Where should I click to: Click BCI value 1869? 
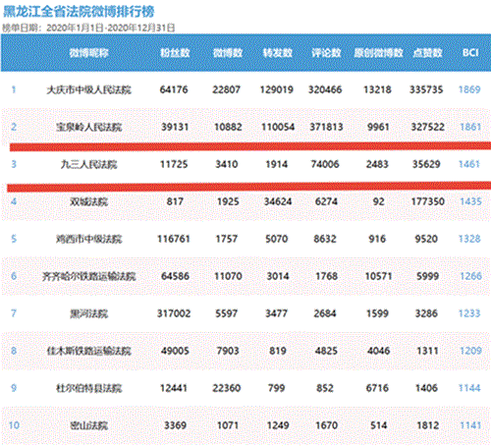coord(469,89)
